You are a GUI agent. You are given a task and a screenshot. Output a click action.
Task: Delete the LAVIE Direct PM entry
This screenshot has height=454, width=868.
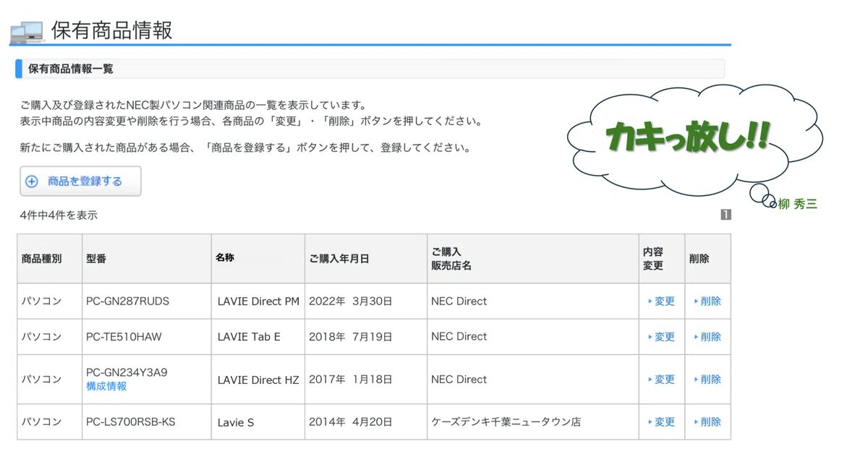point(708,301)
